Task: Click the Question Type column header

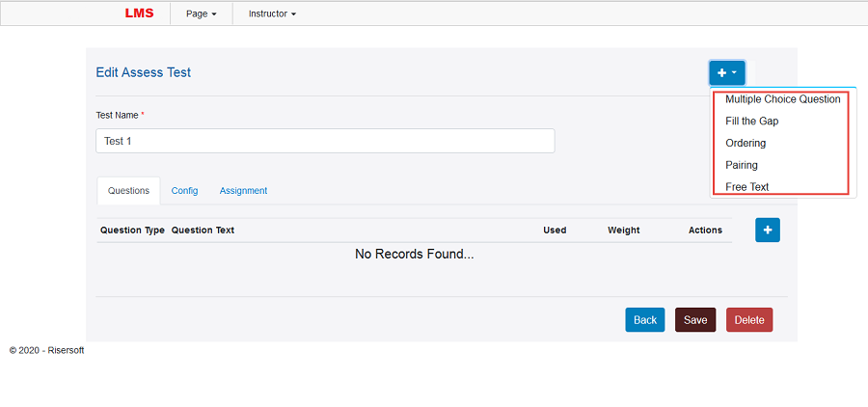Action: 132,231
